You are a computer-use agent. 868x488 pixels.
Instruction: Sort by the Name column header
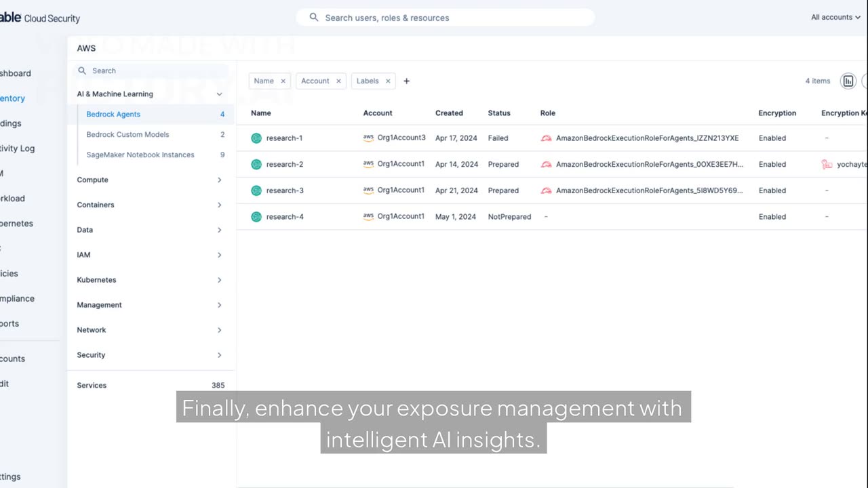pos(260,113)
